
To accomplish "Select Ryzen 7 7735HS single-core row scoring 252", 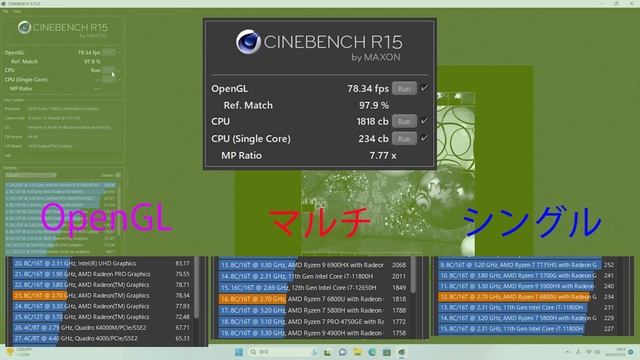I will point(527,264).
